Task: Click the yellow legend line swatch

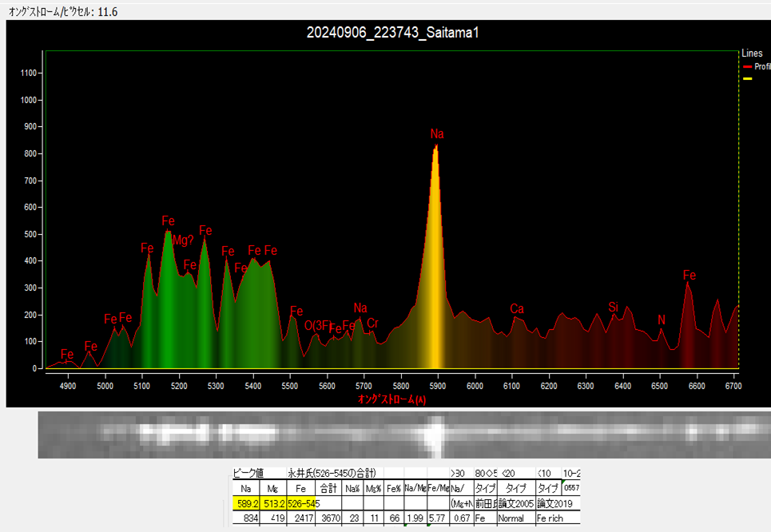Action: [747, 79]
